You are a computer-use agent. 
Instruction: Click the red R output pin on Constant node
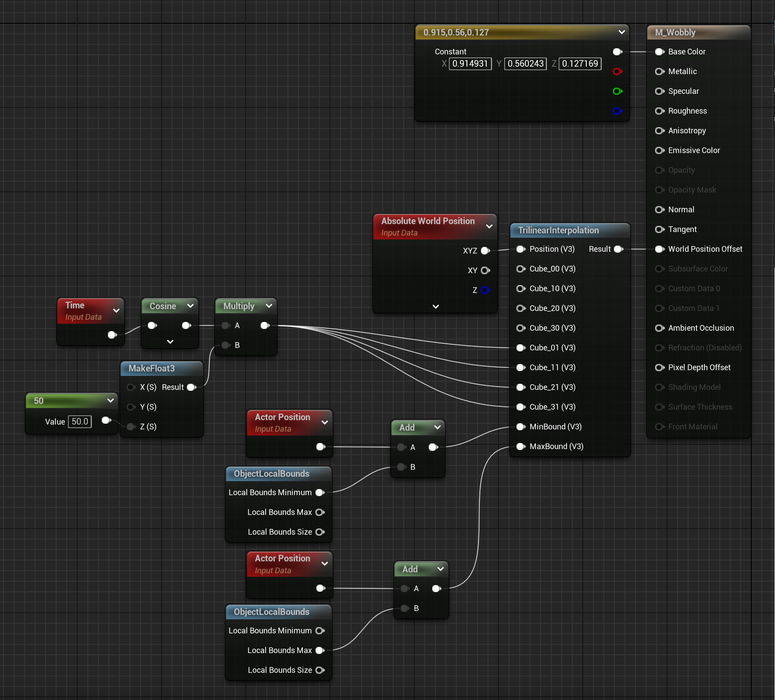pos(617,71)
